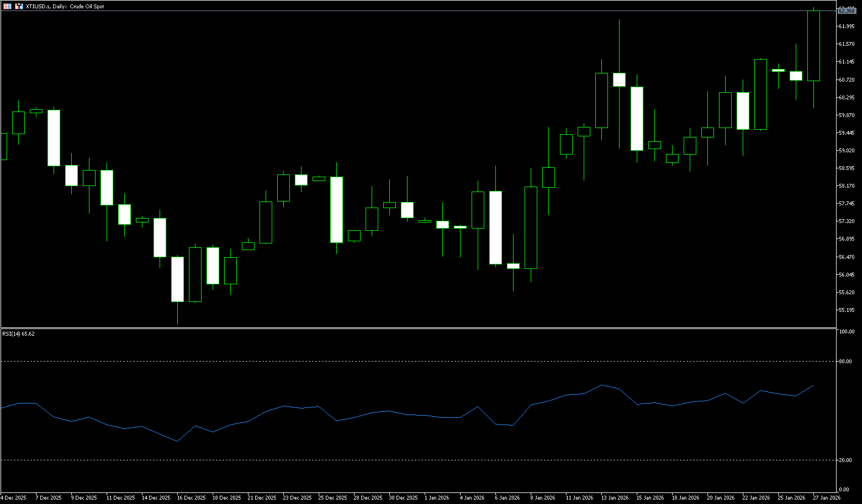The height and width of the screenshot is (504, 862).
Task: Click the 59.020 price axis label
Action: (847, 151)
